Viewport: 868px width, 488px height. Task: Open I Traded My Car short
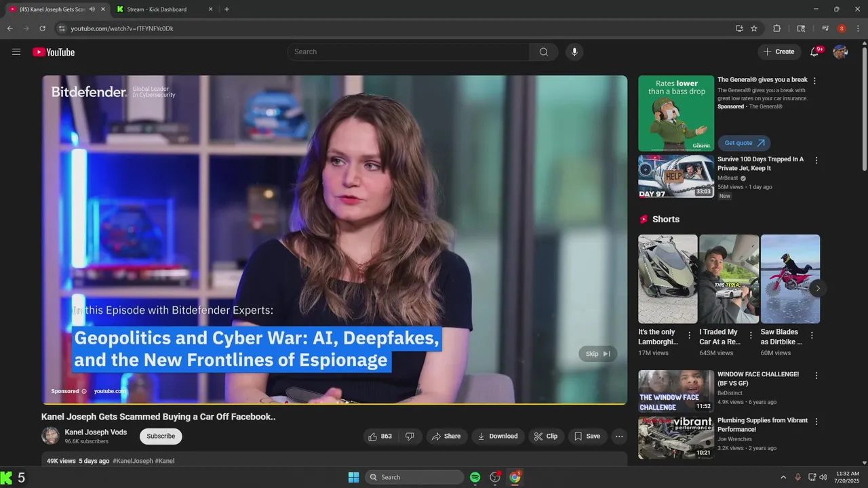pyautogui.click(x=729, y=279)
